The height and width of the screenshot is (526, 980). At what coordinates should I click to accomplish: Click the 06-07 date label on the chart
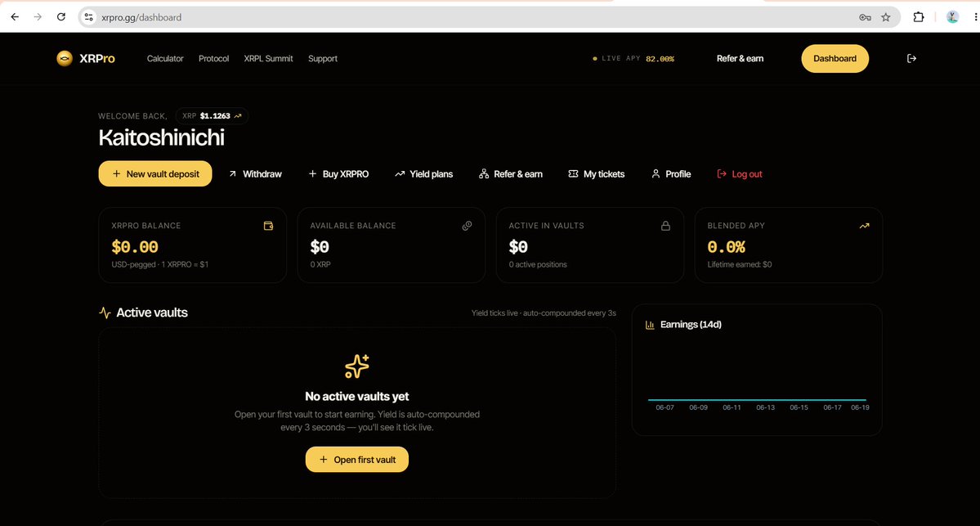tap(665, 407)
